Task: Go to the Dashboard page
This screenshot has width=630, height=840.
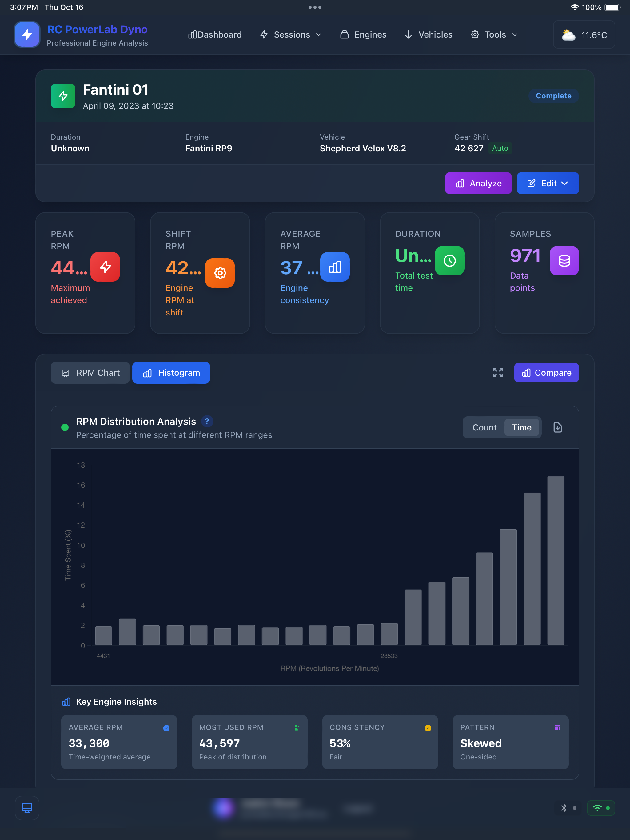Action: (x=215, y=34)
